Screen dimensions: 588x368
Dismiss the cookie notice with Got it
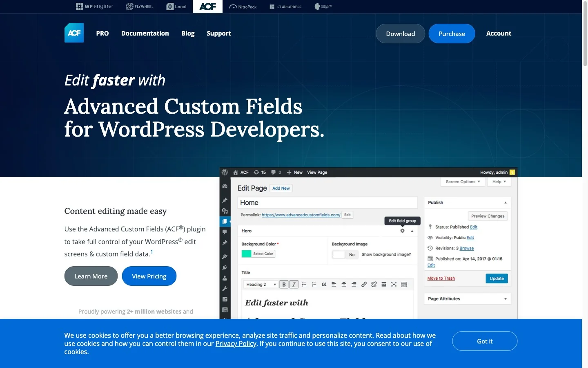(x=485, y=341)
